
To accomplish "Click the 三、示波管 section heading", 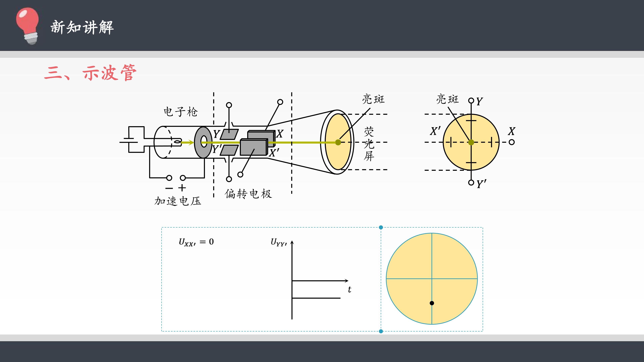I will 91,73.
